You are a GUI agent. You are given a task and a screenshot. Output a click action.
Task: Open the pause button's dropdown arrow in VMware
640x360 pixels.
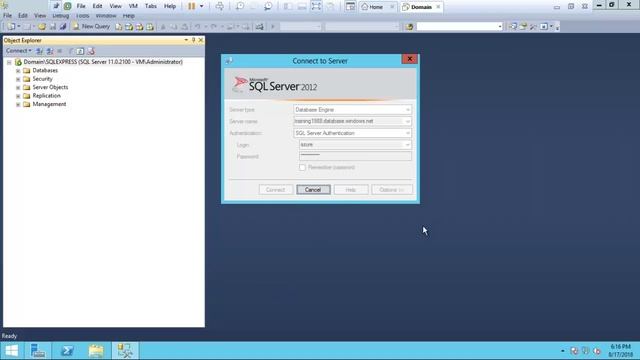click(x=201, y=6)
